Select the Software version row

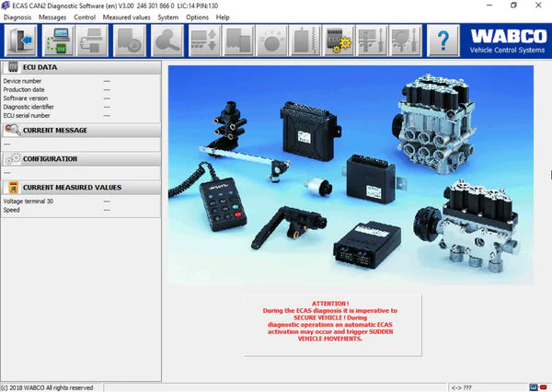[x=81, y=98]
